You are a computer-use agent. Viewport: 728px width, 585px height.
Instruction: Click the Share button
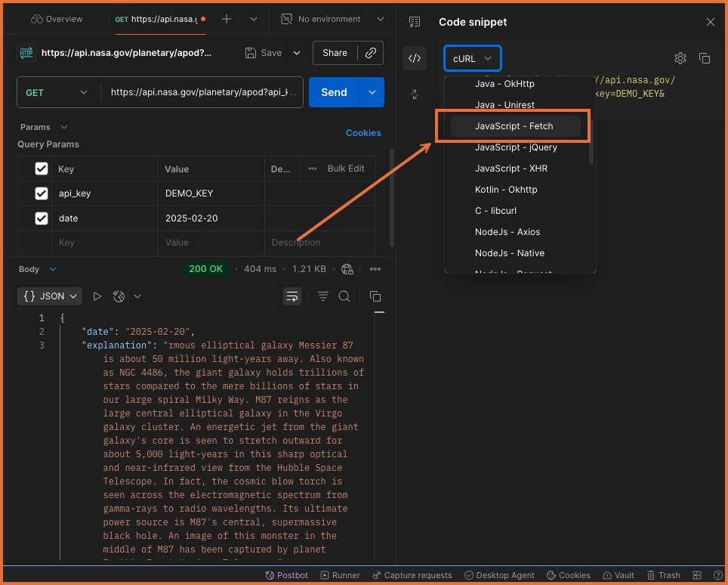coord(335,53)
